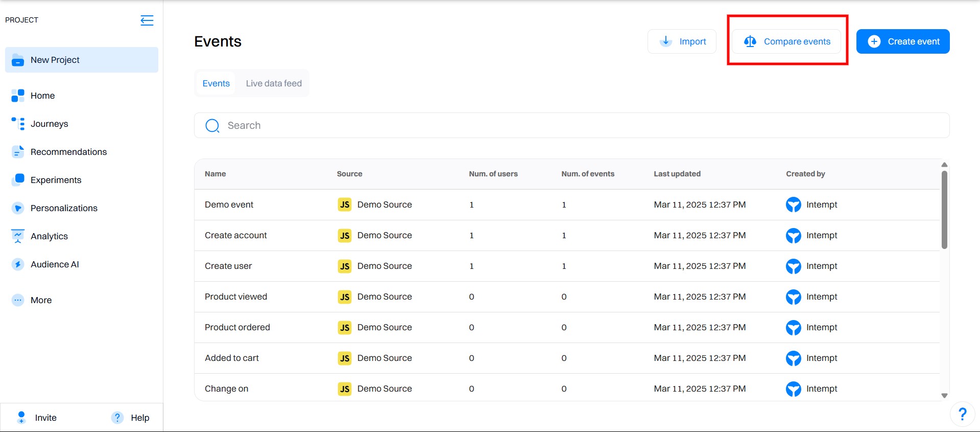Collapse the sidebar using the menu icon
Viewport: 980px width, 432px height.
click(147, 20)
